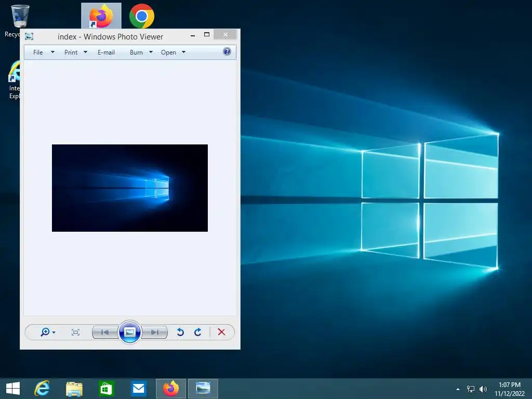Start the slide show
The width and height of the screenshot is (532, 399).
(x=129, y=332)
